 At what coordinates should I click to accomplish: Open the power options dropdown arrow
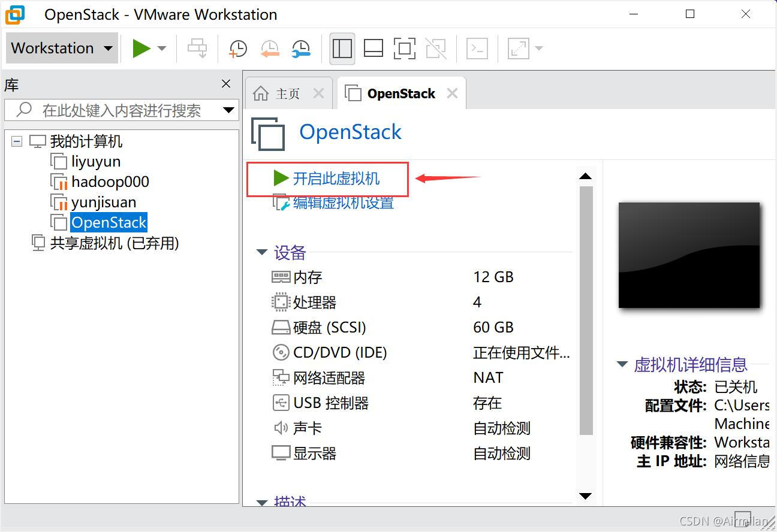[162, 49]
